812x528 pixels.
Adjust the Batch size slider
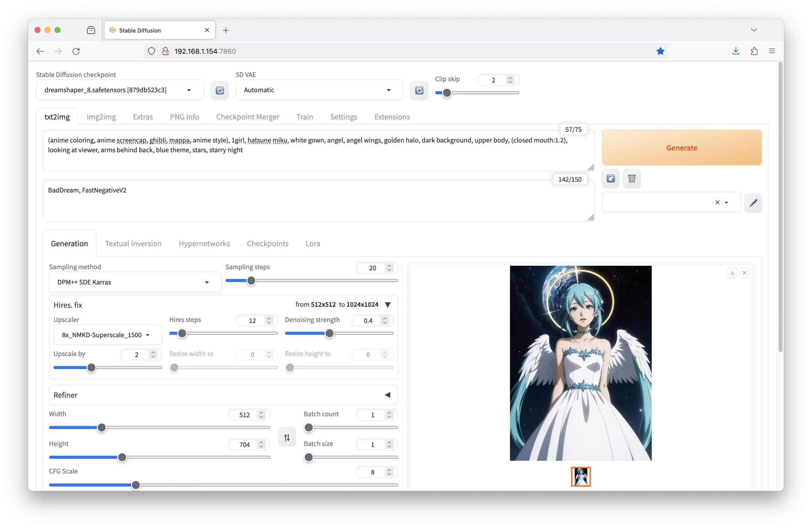[x=350, y=457]
